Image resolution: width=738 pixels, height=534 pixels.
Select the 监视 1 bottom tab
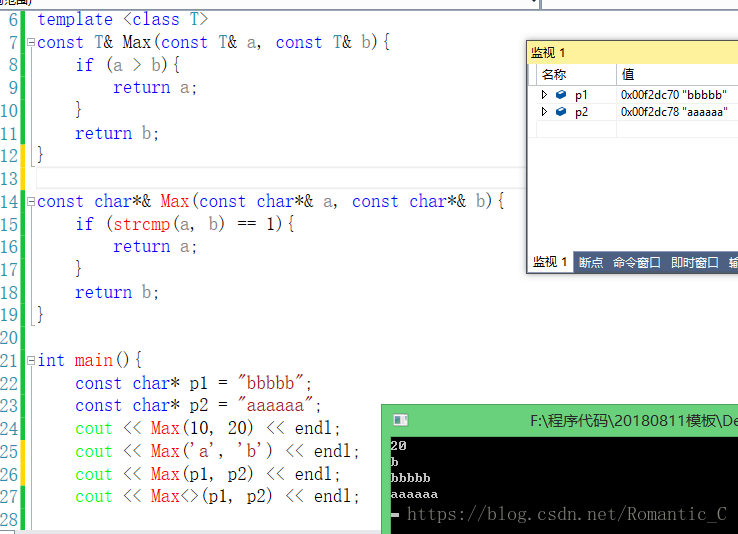point(550,262)
